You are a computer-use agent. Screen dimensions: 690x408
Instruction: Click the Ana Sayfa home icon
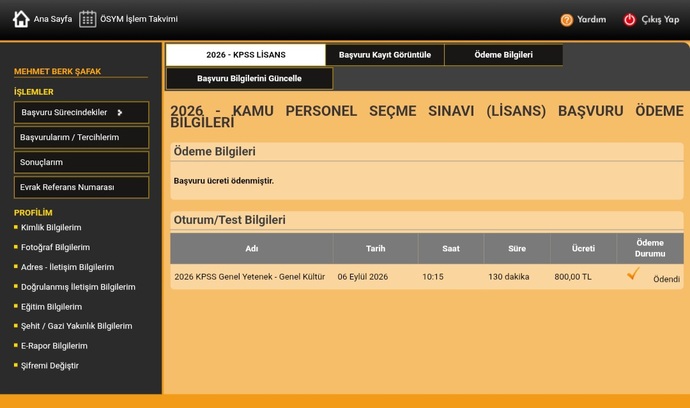(21, 19)
